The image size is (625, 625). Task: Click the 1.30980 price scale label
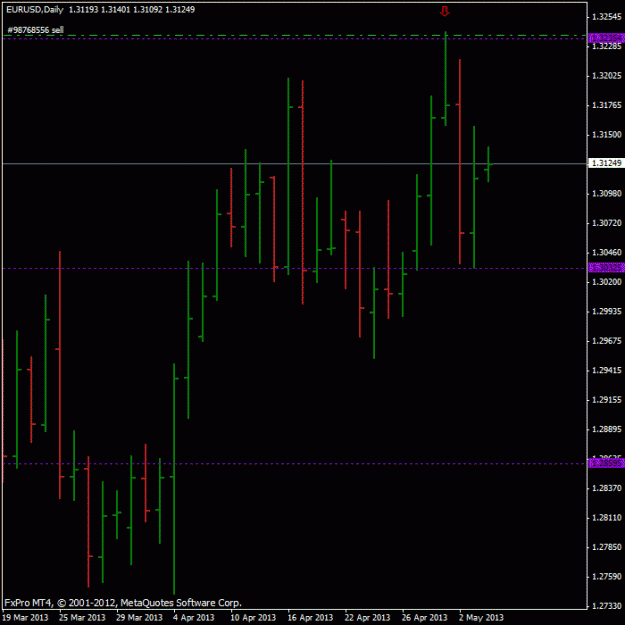pos(607,194)
